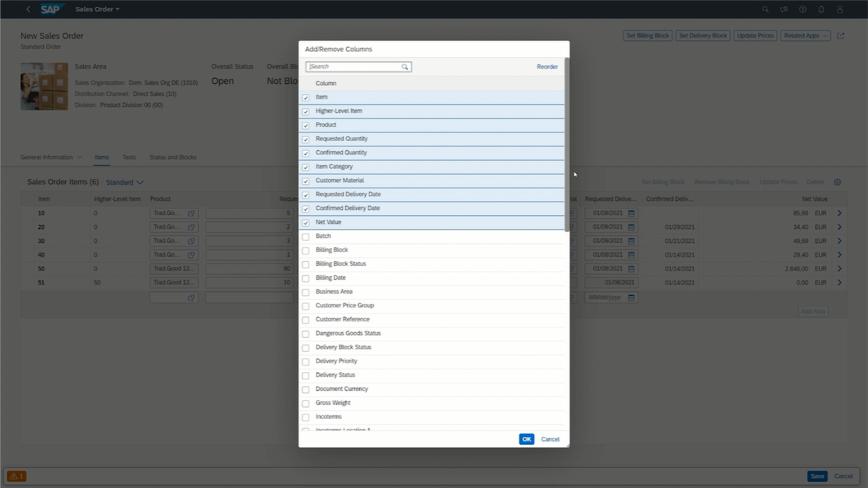
Task: Click the feedback chat icon in the header
Action: (x=784, y=9)
